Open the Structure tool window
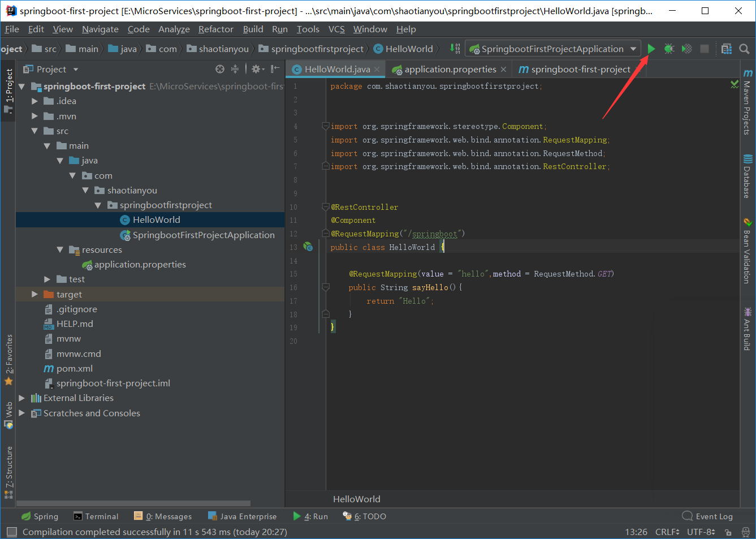 coord(8,473)
